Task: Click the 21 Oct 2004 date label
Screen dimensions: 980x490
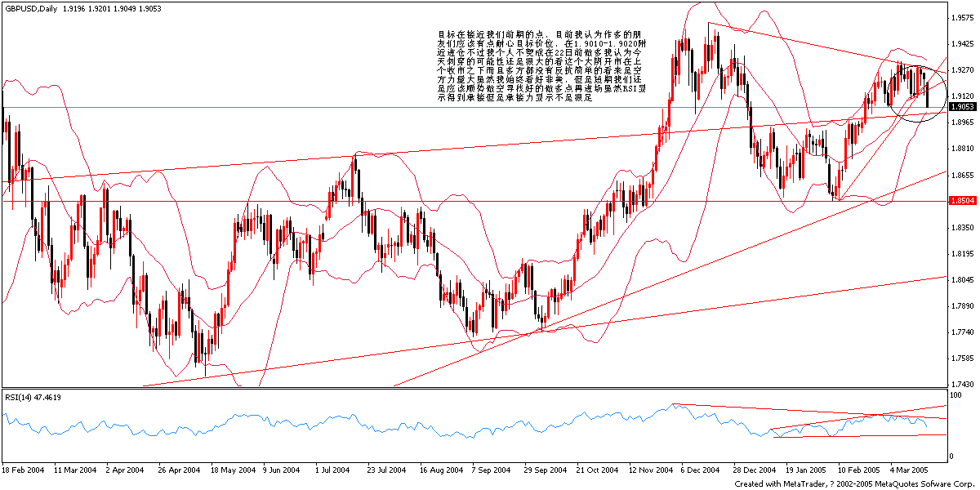Action: tap(596, 471)
